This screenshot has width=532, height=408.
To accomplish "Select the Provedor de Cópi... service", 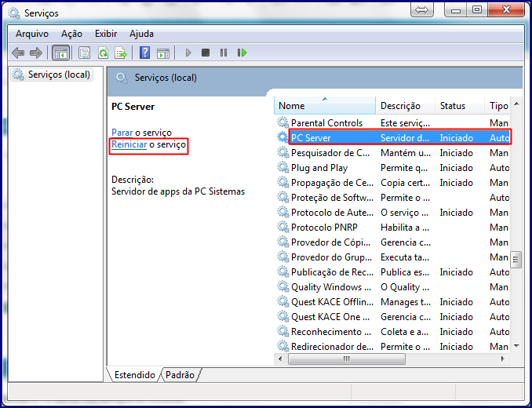I will coord(331,242).
